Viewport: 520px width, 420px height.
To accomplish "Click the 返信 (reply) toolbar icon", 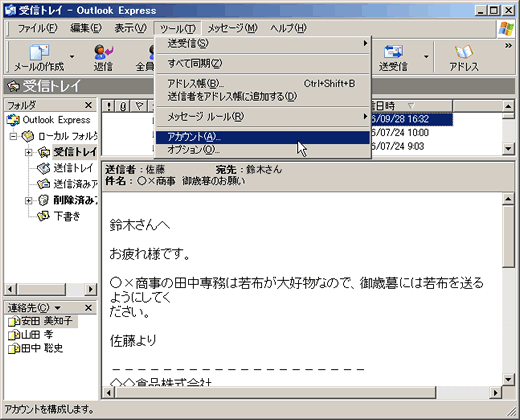I will point(103,57).
